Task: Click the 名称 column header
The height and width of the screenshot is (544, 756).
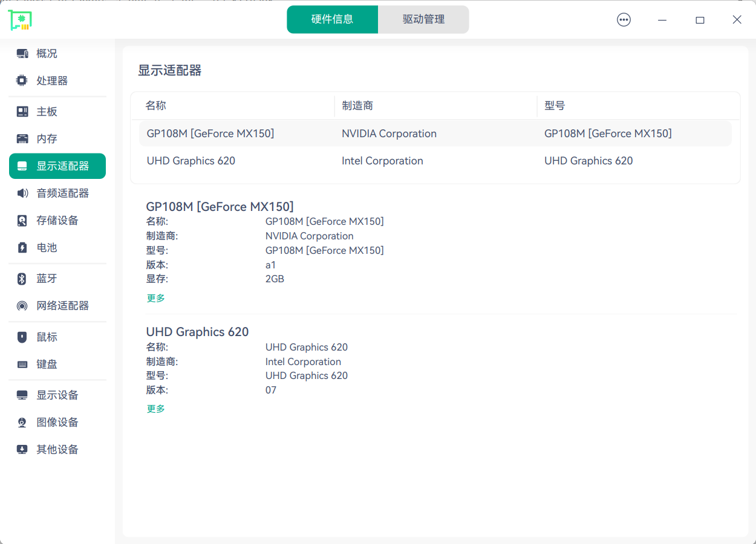Action: click(x=155, y=106)
